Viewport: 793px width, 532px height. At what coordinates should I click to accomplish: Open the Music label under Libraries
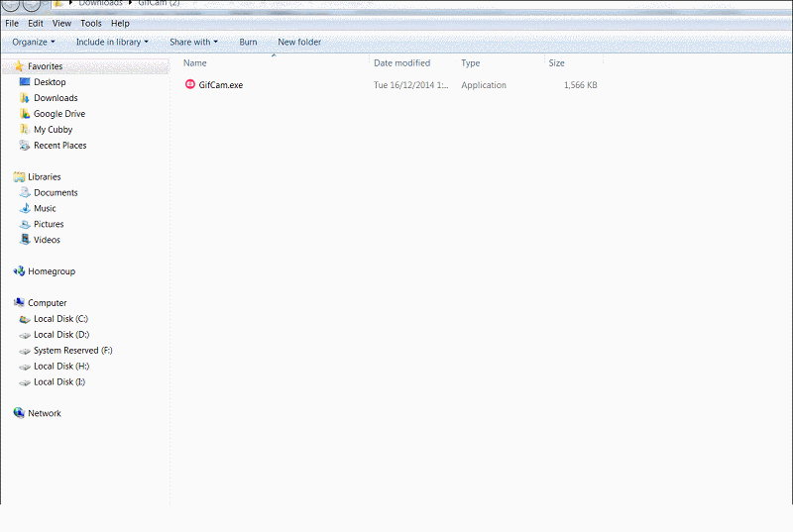pos(45,208)
